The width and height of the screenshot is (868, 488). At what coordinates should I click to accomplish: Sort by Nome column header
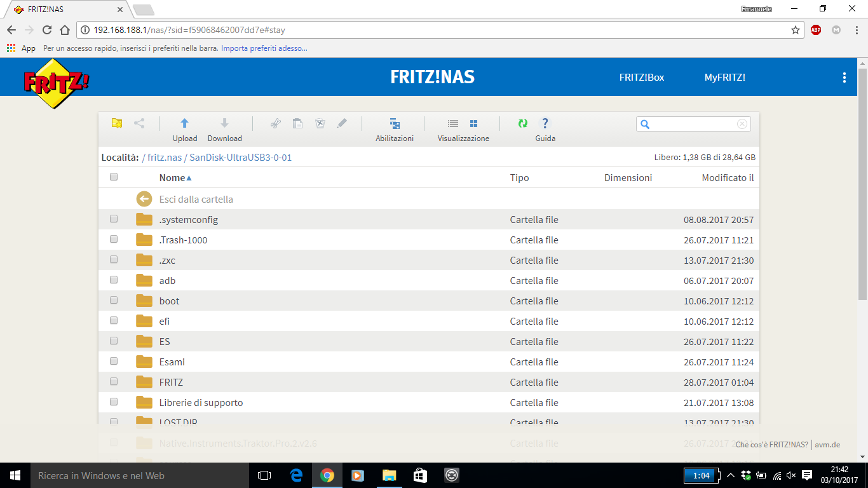(175, 178)
